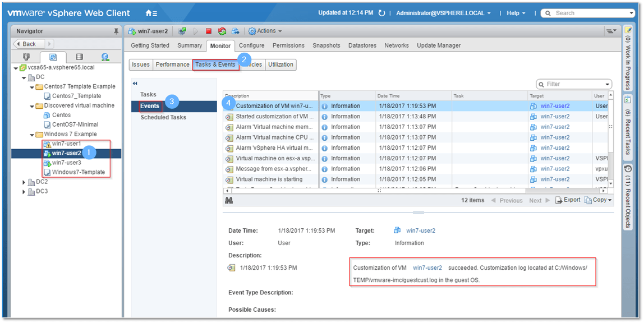
Task: Collapse the Tasks/Events side menu arrows
Action: pos(135,84)
